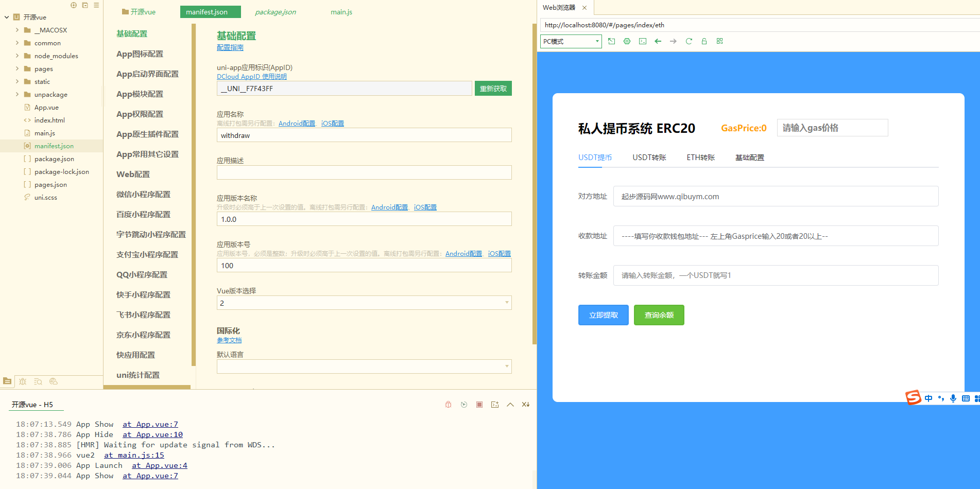Click the browser back arrow
This screenshot has width=980, height=489.
658,41
